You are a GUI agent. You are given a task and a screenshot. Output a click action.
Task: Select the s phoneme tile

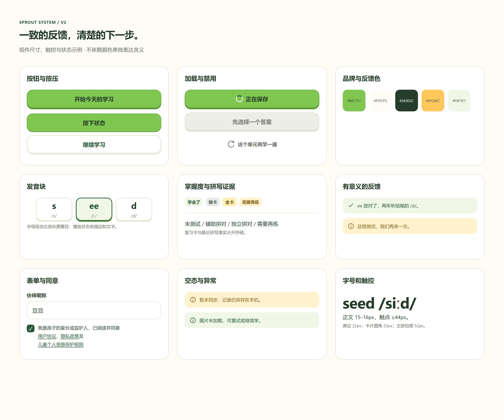coord(54,209)
